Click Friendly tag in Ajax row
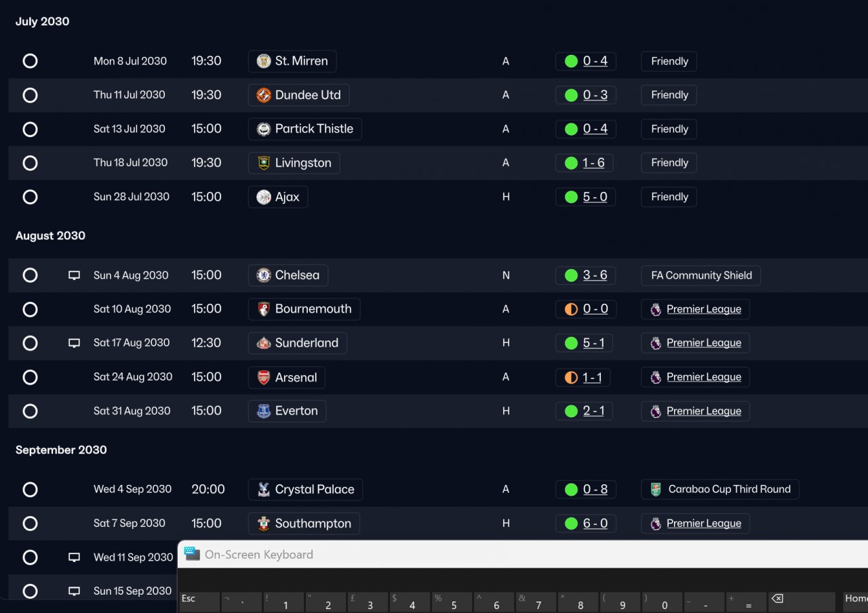This screenshot has width=868, height=613. click(669, 197)
